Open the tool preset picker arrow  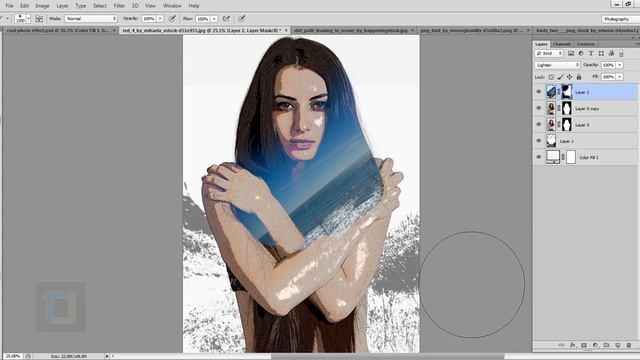pyautogui.click(x=7, y=19)
